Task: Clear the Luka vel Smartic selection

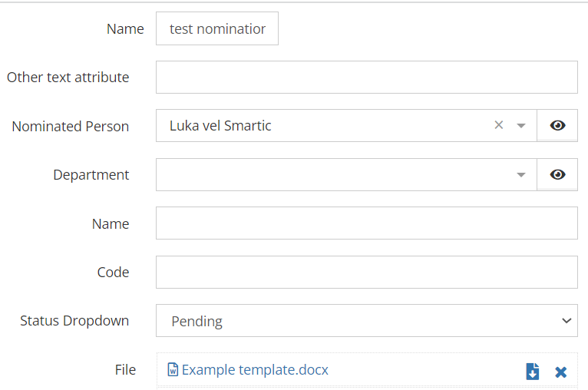Action: click(x=499, y=125)
